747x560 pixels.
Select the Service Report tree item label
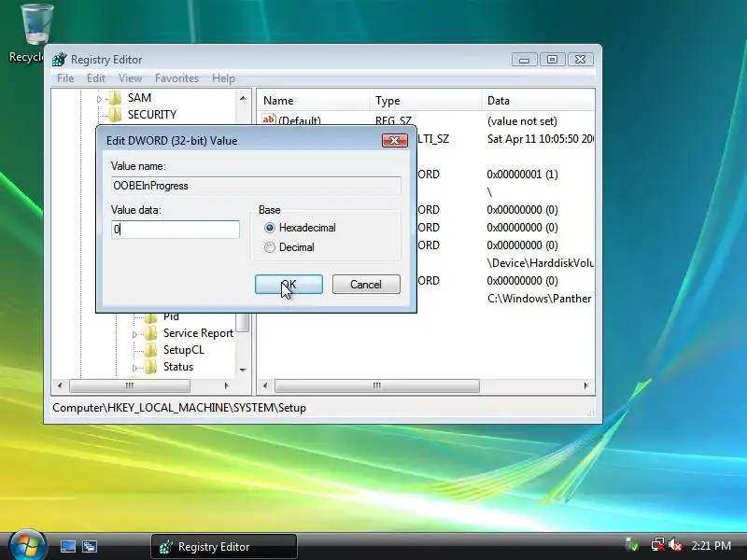(x=198, y=333)
